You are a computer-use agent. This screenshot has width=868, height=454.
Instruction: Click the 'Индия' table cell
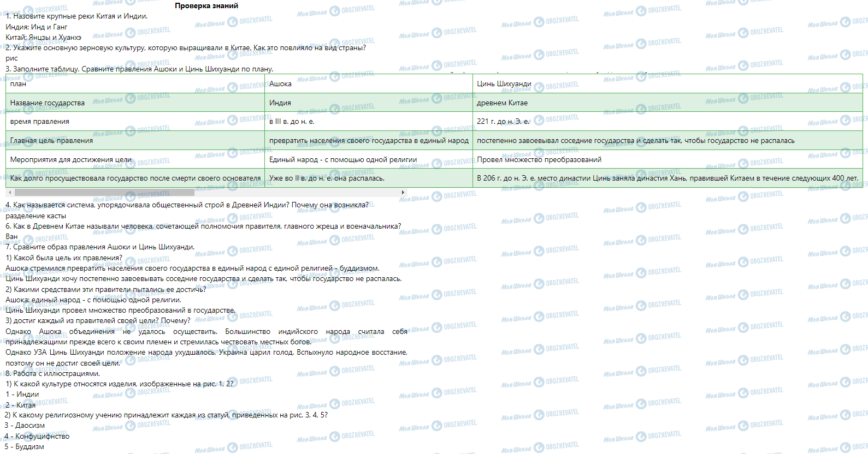pyautogui.click(x=280, y=103)
